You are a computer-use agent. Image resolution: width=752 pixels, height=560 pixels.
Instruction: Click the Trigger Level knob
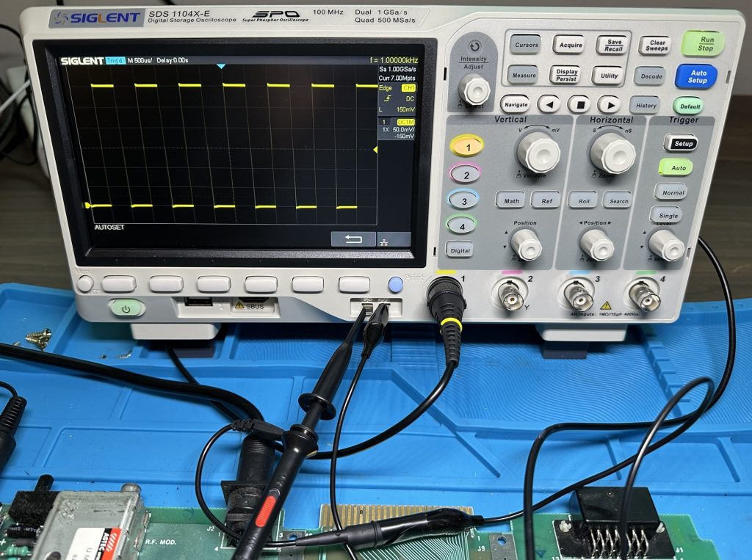click(666, 245)
